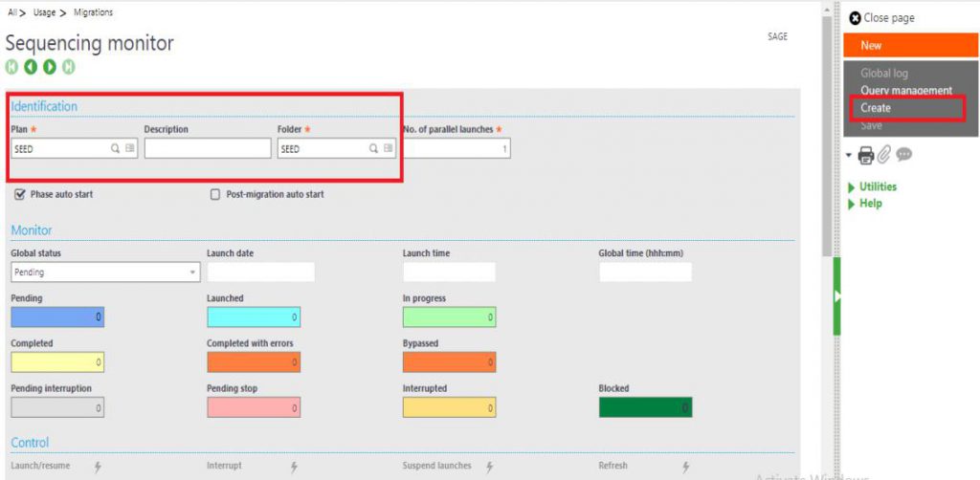Click the paperclip attachment icon
The image size is (980, 480).
coord(883,155)
